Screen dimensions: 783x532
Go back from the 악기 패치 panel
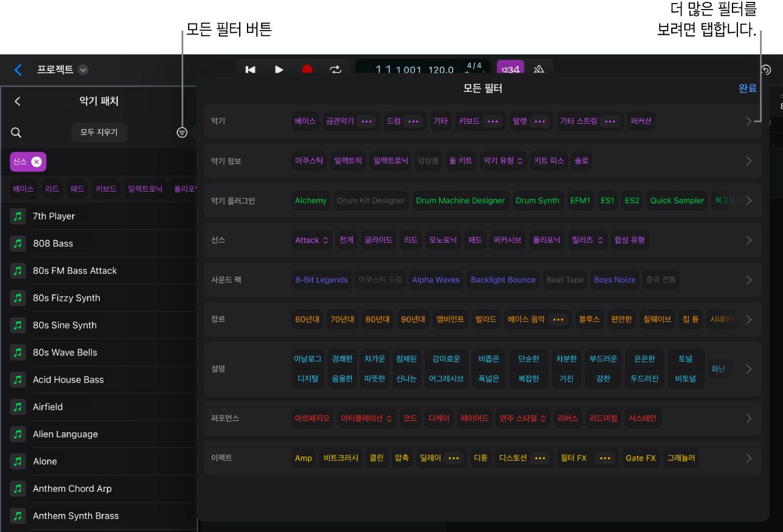click(17, 101)
